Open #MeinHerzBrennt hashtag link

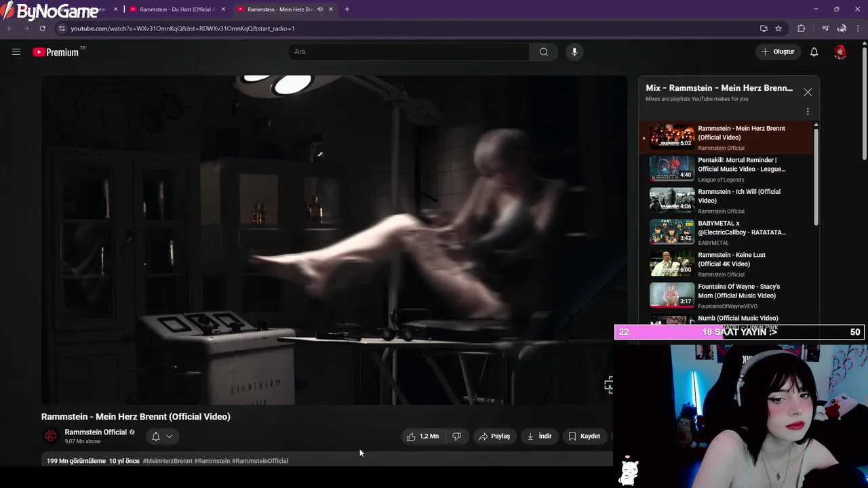click(x=167, y=461)
